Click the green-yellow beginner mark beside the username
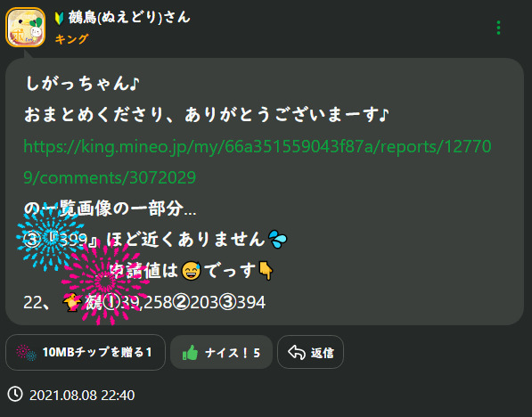 pyautogui.click(x=60, y=19)
